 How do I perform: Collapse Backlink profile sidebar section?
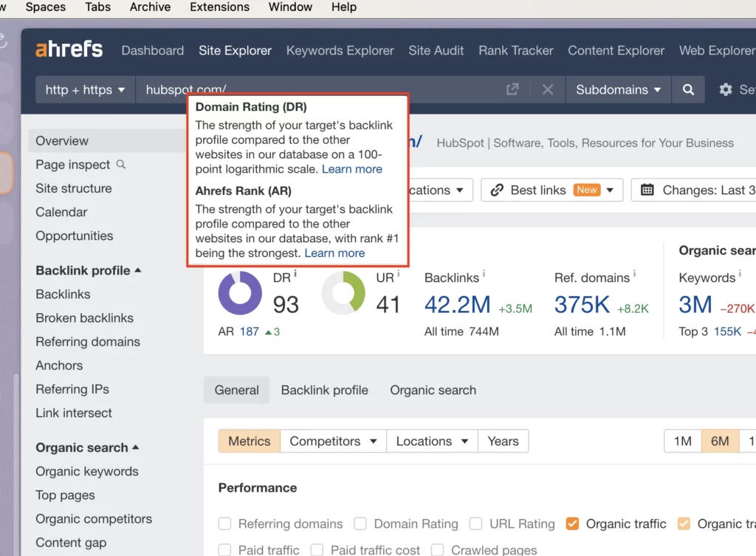click(89, 270)
